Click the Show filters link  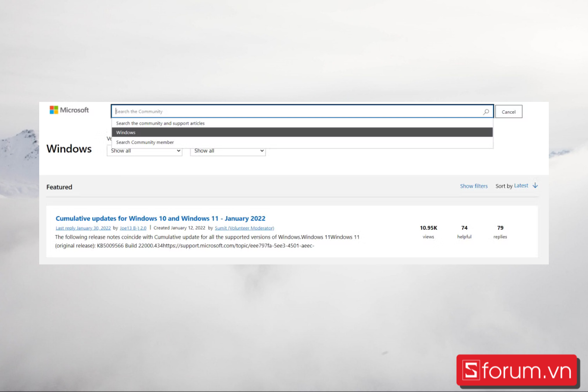click(x=474, y=186)
